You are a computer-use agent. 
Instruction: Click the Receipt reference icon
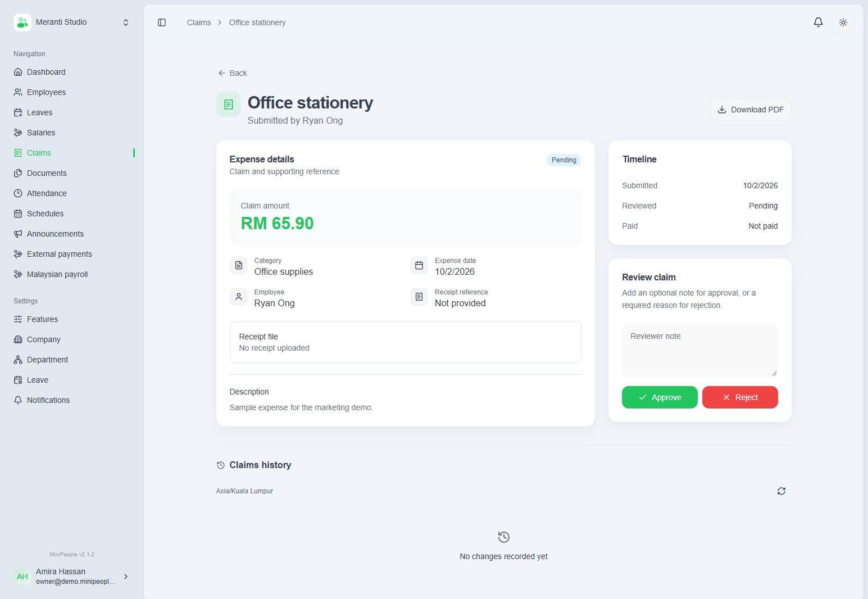419,297
